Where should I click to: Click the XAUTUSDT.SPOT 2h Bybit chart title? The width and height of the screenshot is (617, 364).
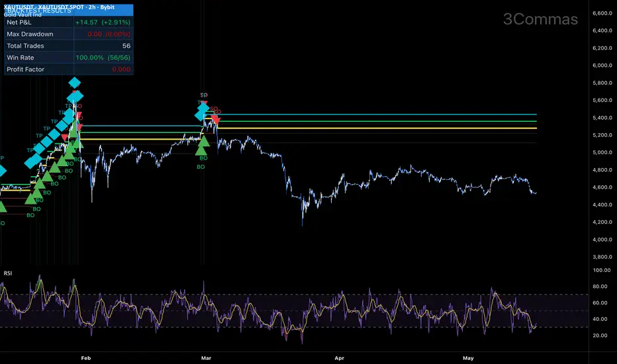click(x=59, y=7)
